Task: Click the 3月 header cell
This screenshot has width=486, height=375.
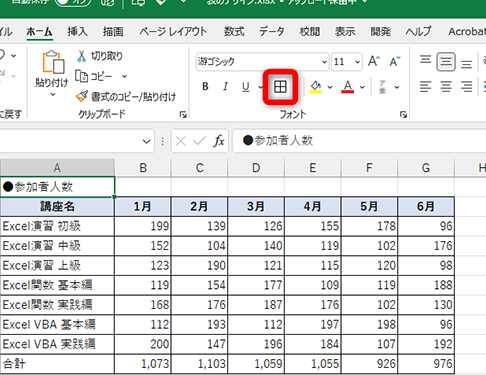Action: point(256,207)
